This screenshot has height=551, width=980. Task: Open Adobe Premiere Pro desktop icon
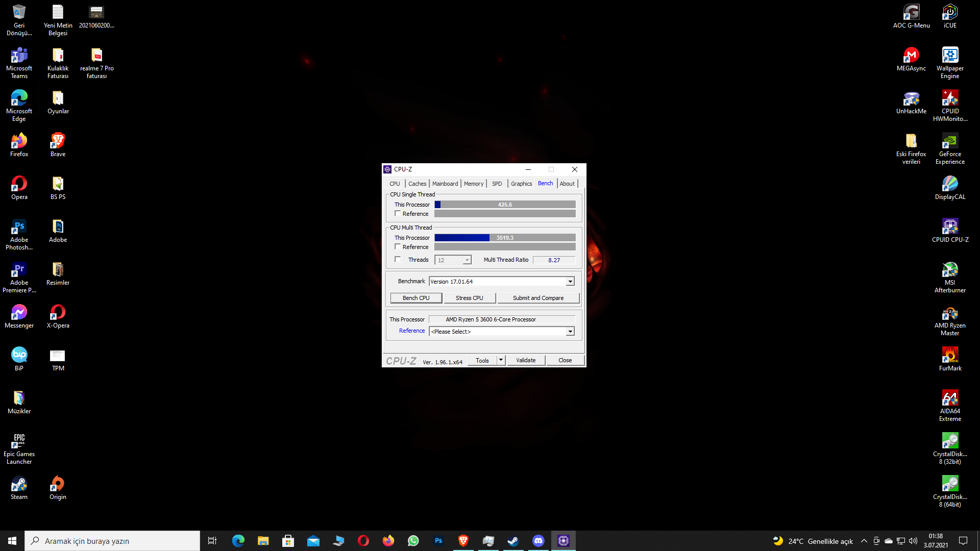pos(19,278)
